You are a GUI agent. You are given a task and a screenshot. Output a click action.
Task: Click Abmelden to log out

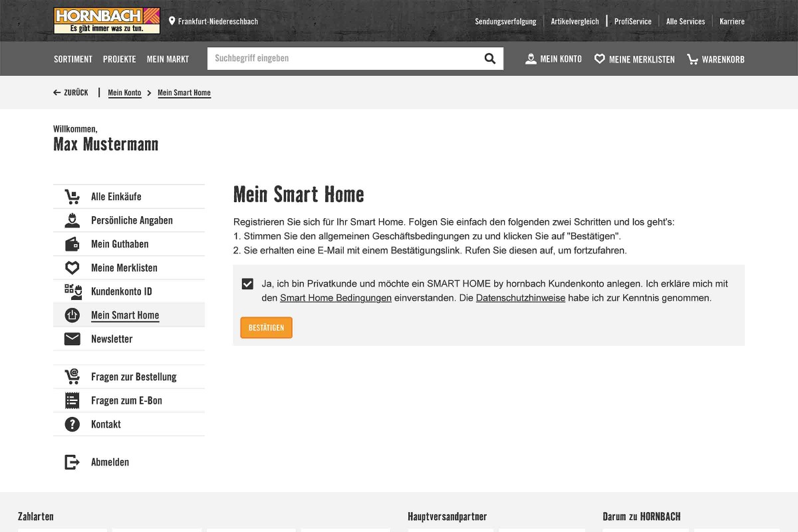pos(110,462)
